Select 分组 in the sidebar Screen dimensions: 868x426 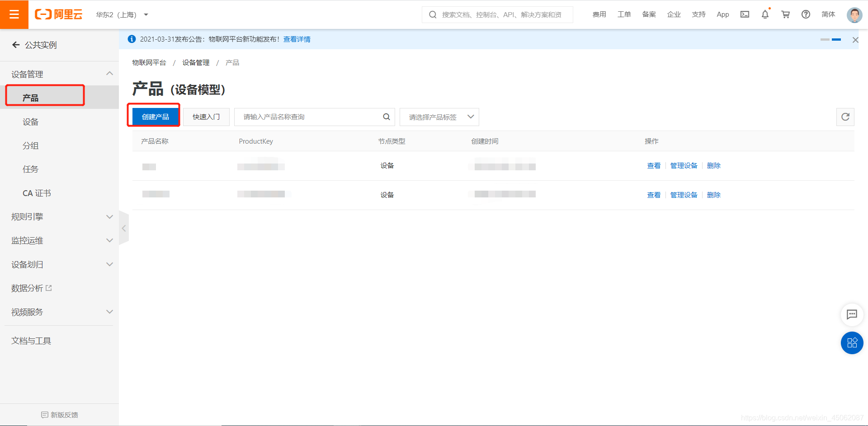pos(31,145)
